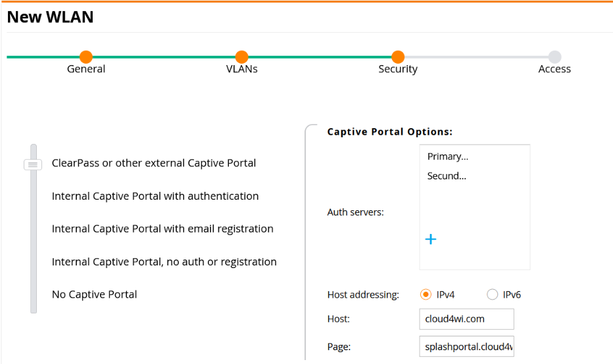Select IPv4 host addressing
Image resolution: width=613 pixels, height=364 pixels.
[x=426, y=294]
